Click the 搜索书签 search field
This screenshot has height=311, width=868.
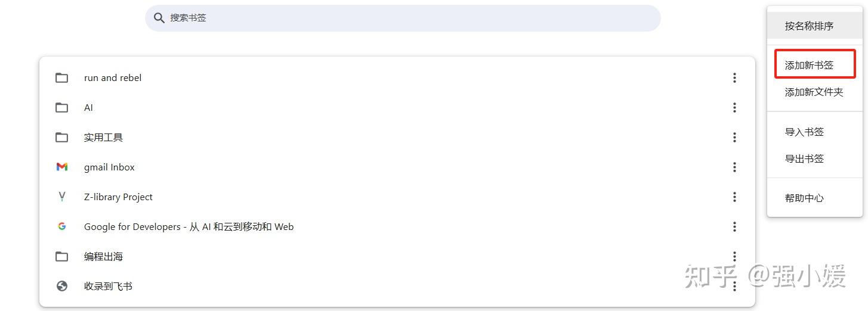[406, 18]
